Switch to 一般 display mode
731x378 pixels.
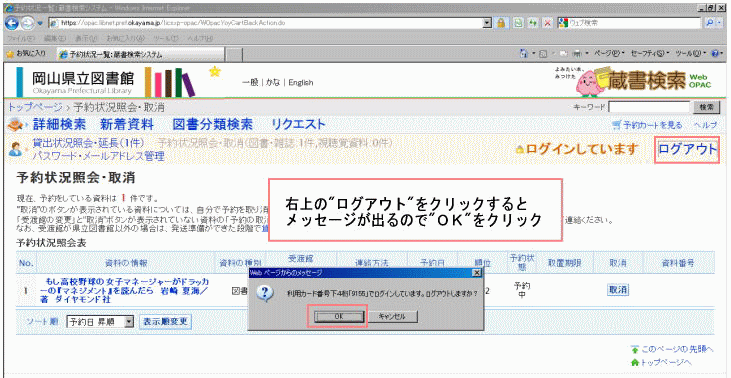[251, 82]
